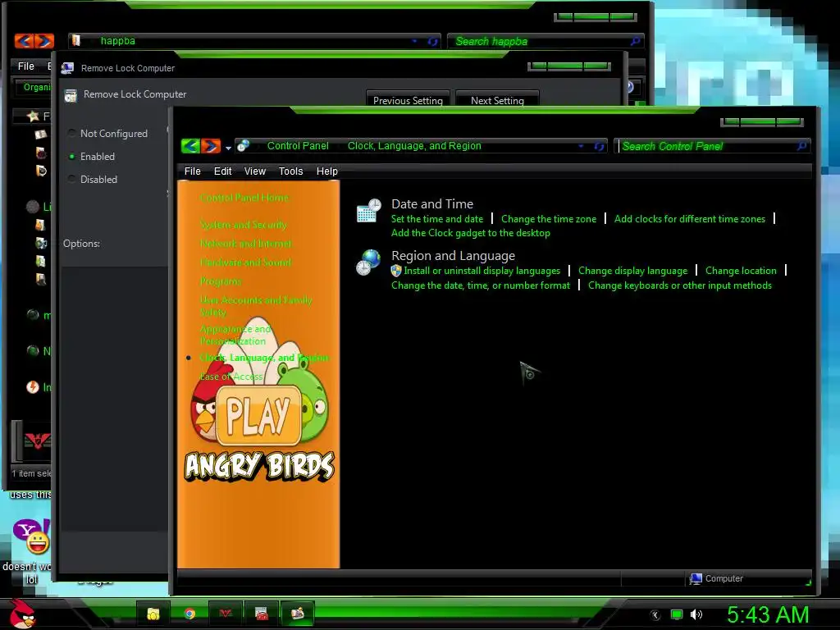Screen dimensions: 840x630
Task: Click the green Back arrow in Control Panel
Action: pos(190,146)
